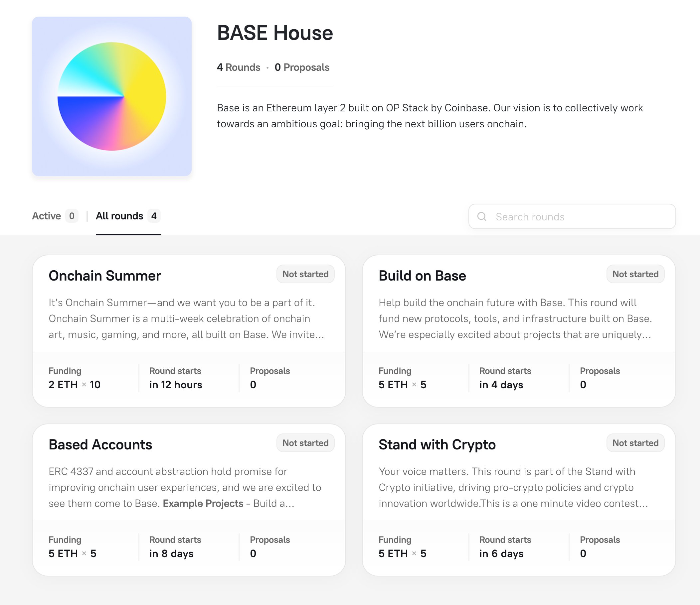Click the 4 Rounds counter
This screenshot has height=605, width=700.
tap(239, 67)
